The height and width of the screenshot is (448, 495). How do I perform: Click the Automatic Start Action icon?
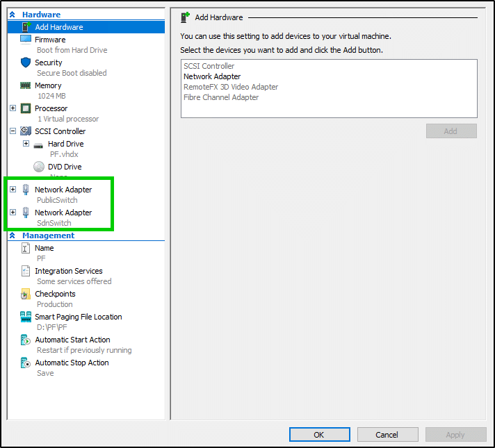click(25, 340)
